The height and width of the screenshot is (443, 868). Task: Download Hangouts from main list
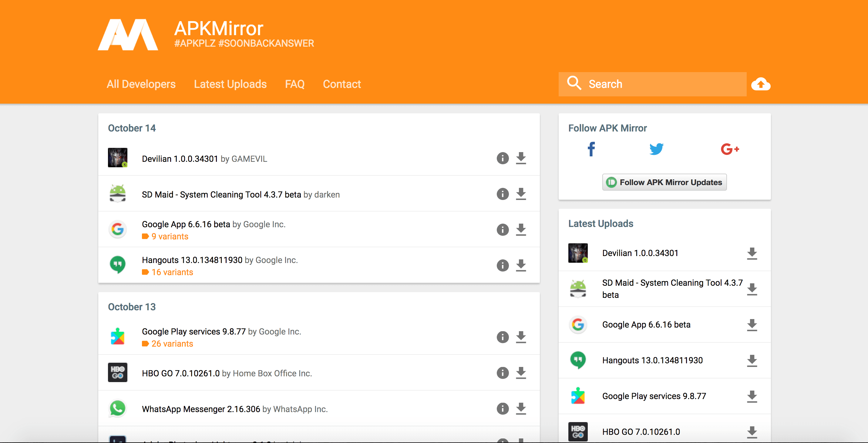(x=521, y=265)
